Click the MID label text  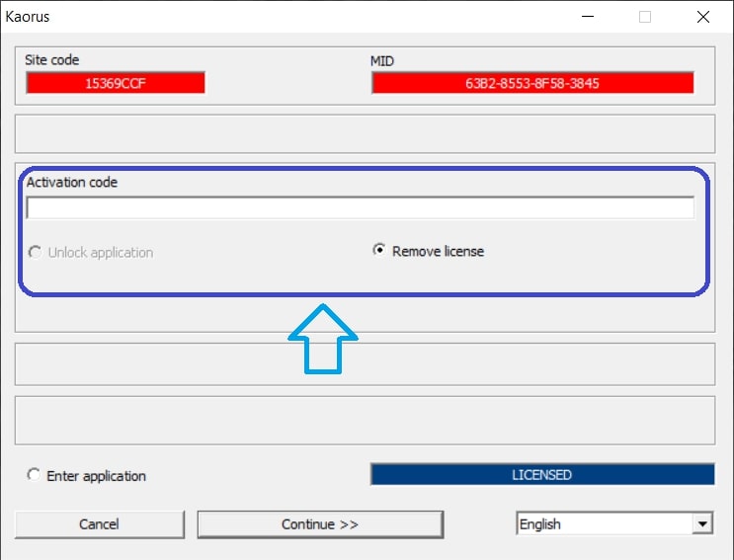coord(382,60)
